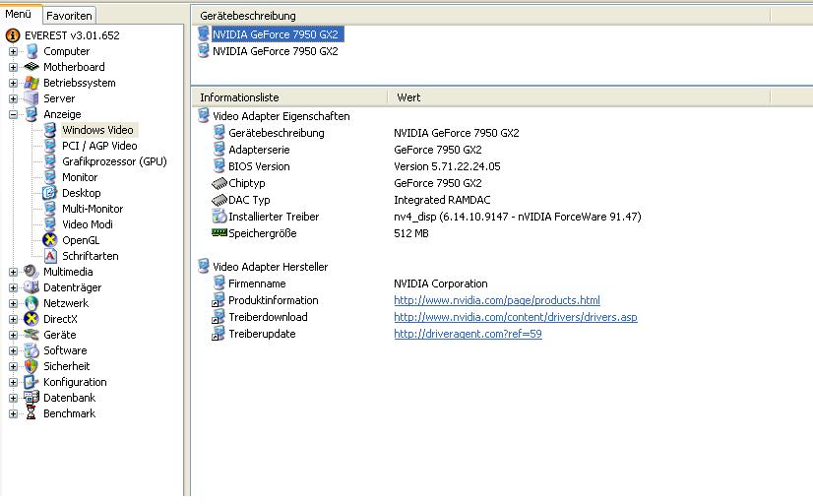Expand the Motherboard node
The width and height of the screenshot is (813, 504).
tap(13, 67)
